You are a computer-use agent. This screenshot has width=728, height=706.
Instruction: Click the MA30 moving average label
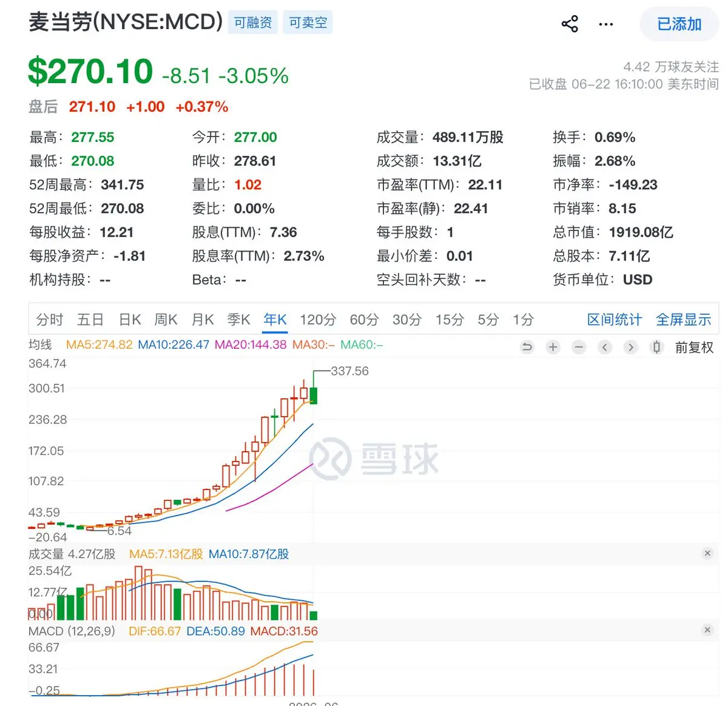point(314,345)
